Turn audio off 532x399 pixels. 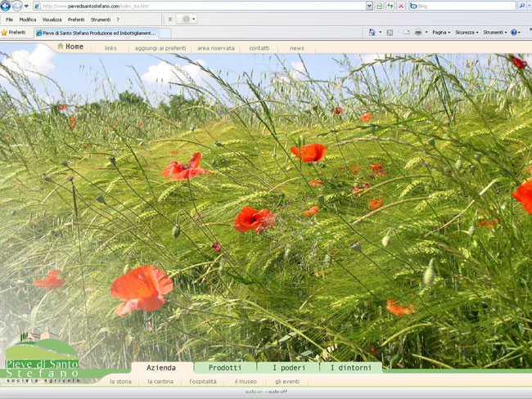pyautogui.click(x=278, y=392)
